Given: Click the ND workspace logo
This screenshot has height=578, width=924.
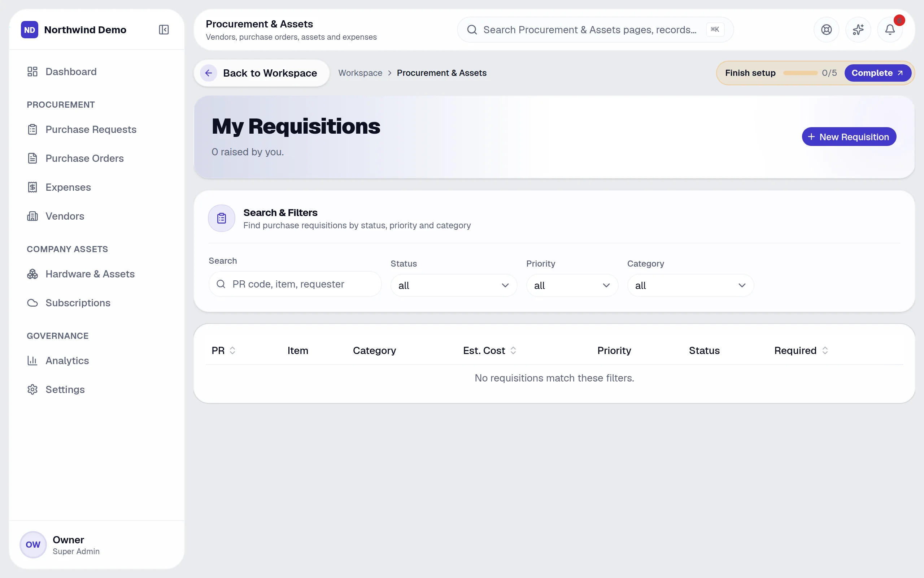Looking at the screenshot, I should pyautogui.click(x=30, y=30).
